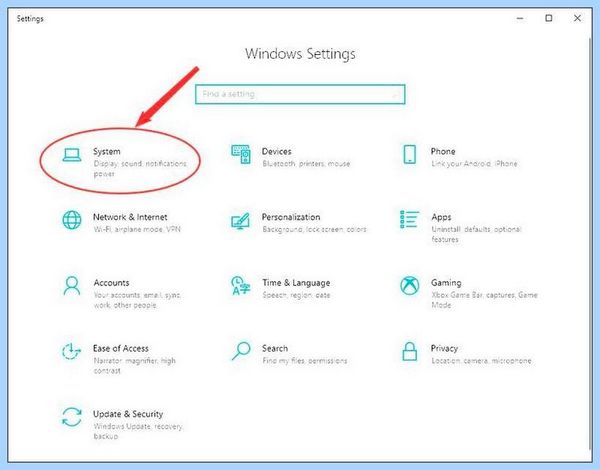Open Ease of Access settings title
600x470 pixels.
121,349
